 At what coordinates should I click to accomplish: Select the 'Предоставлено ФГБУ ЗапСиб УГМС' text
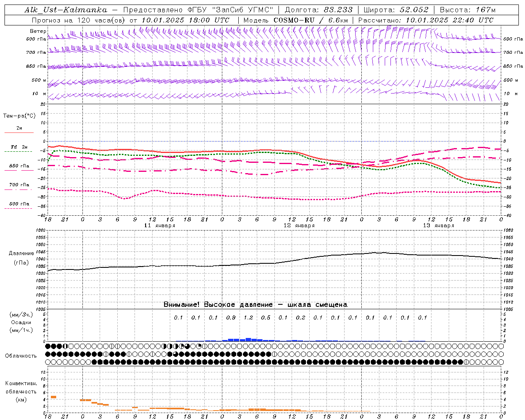pyautogui.click(x=199, y=10)
